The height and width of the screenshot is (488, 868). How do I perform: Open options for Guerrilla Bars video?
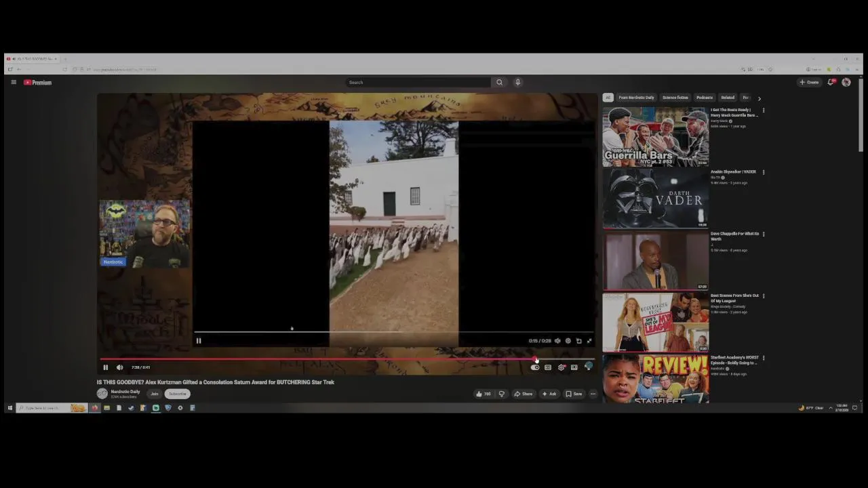tap(764, 110)
